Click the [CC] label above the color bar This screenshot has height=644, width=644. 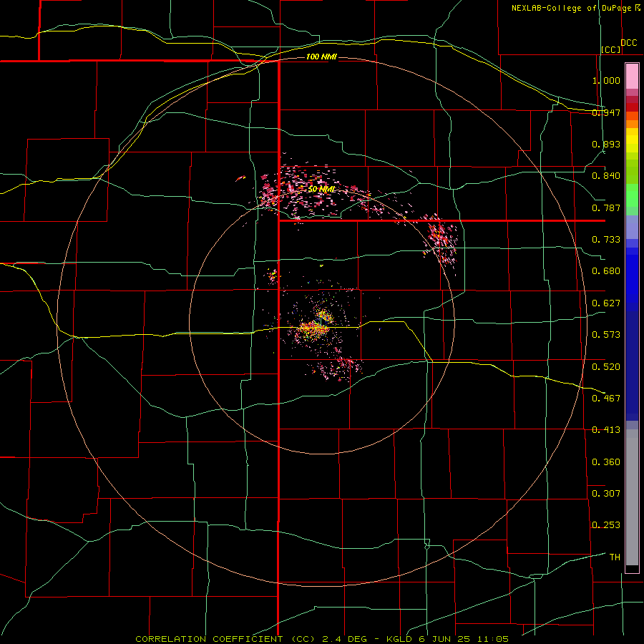click(x=611, y=49)
